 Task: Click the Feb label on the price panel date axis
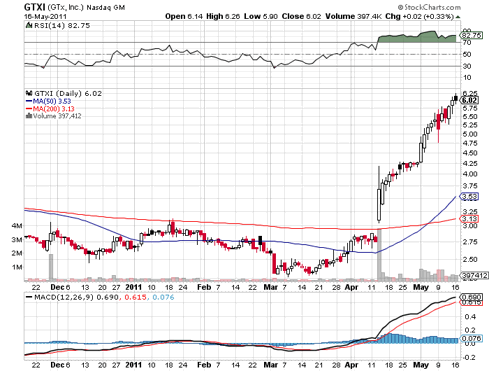coord(204,287)
